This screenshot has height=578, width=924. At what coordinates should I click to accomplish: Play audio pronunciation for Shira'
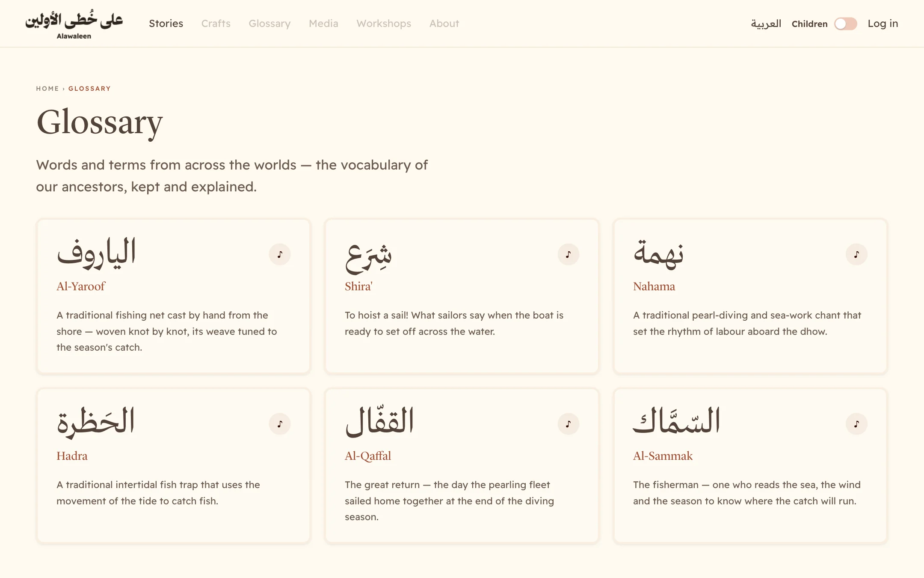click(x=568, y=254)
